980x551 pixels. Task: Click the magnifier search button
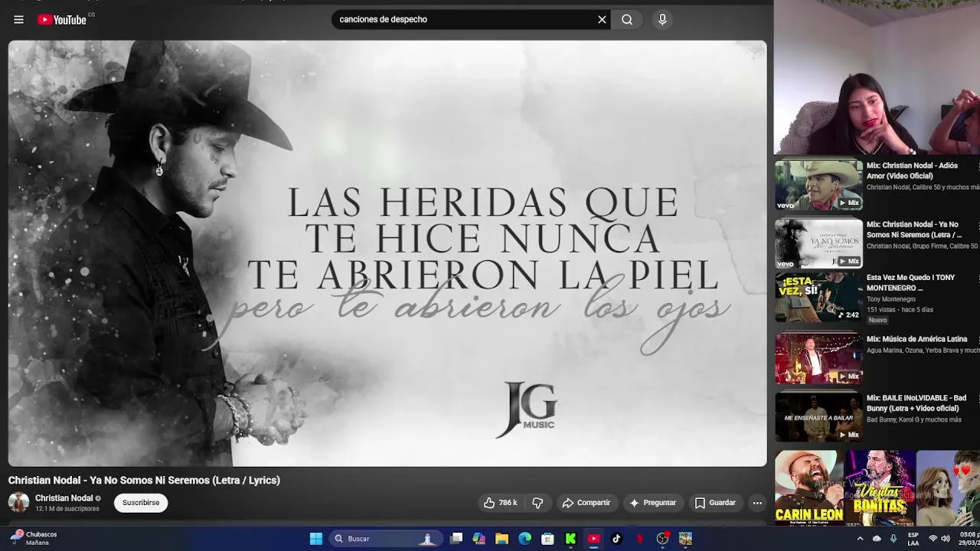click(x=627, y=20)
